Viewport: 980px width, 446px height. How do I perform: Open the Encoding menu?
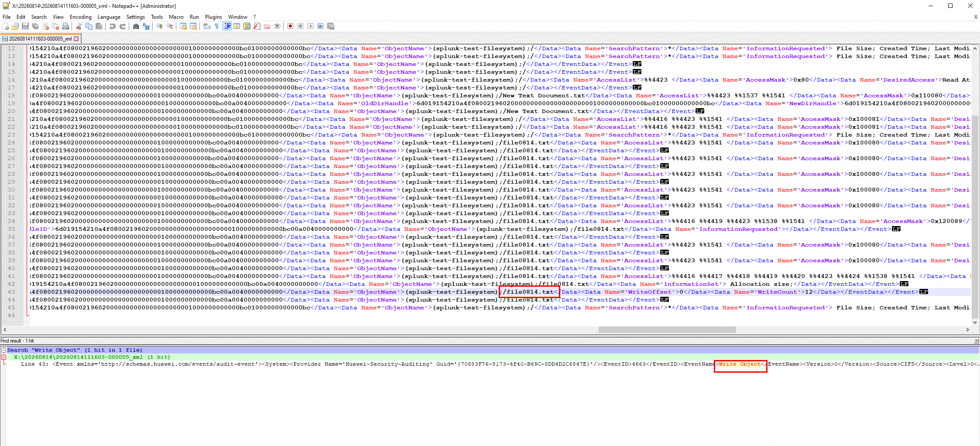click(81, 17)
